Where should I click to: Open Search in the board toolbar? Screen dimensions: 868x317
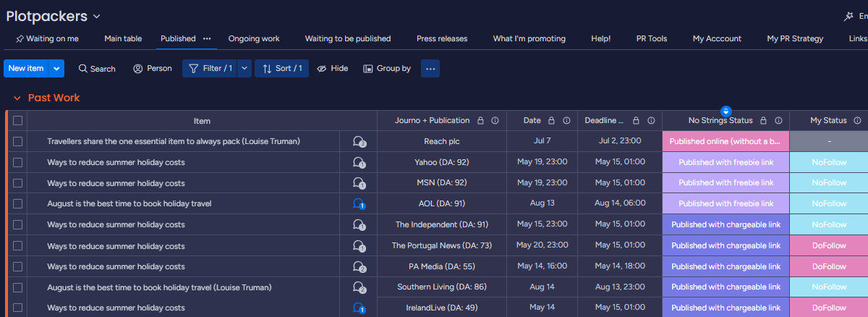click(97, 69)
